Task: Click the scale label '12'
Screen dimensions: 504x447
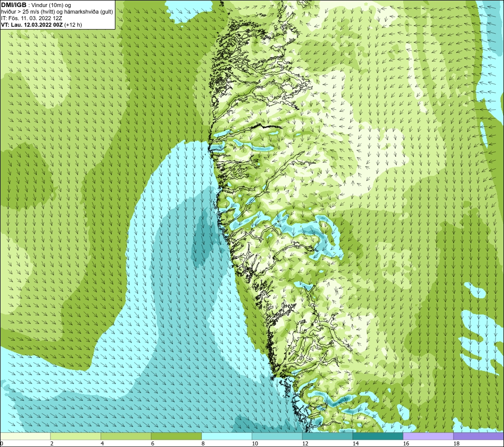Action: click(305, 444)
